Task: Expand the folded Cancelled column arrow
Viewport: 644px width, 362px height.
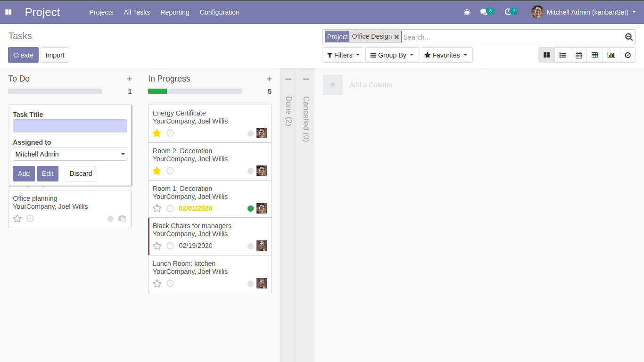Action: coord(306,79)
